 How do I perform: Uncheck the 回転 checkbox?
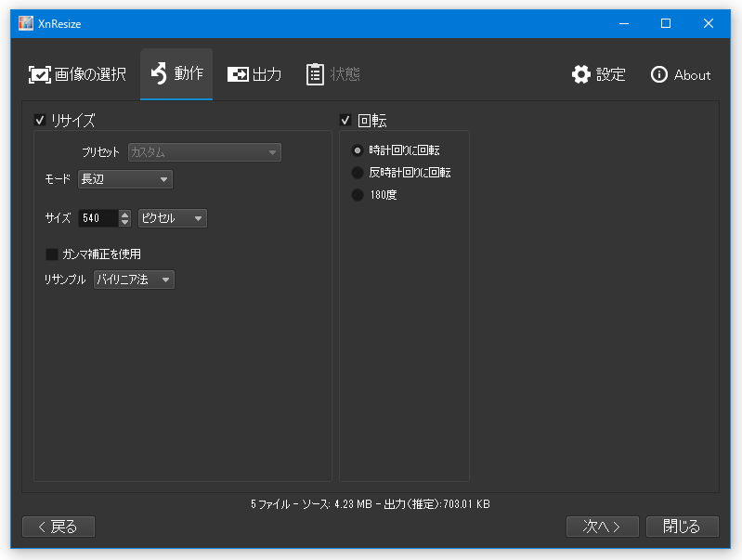click(345, 120)
